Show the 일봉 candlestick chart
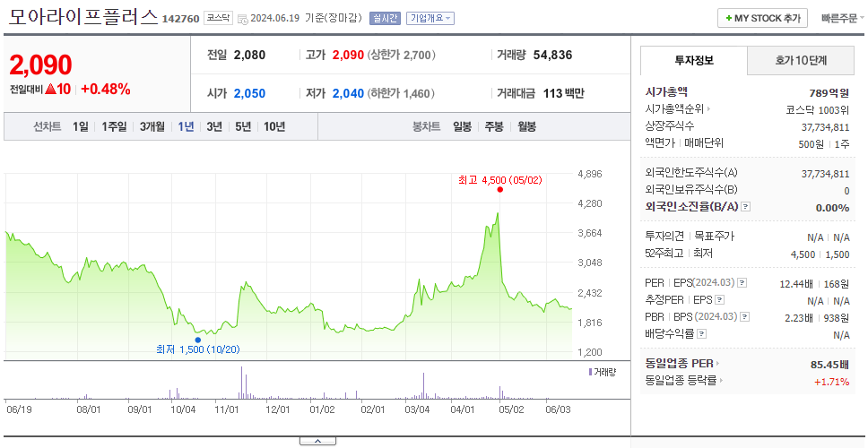 (462, 126)
